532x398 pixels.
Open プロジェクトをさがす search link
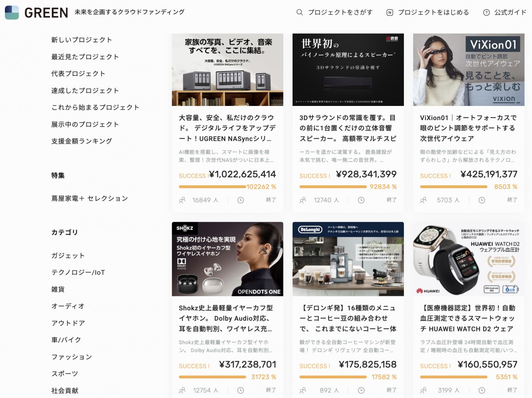340,12
